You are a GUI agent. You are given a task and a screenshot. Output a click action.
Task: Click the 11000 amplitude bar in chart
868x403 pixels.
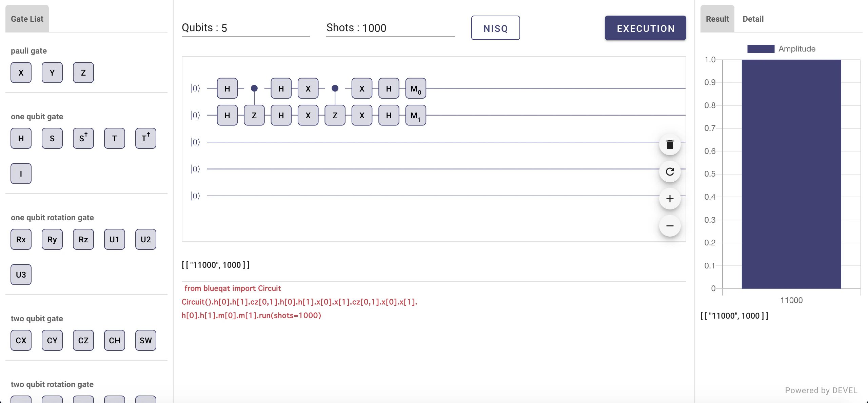click(x=791, y=174)
